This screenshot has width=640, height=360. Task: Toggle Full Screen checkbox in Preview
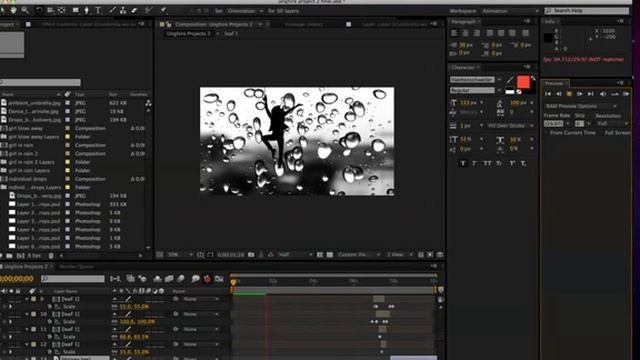pyautogui.click(x=602, y=133)
